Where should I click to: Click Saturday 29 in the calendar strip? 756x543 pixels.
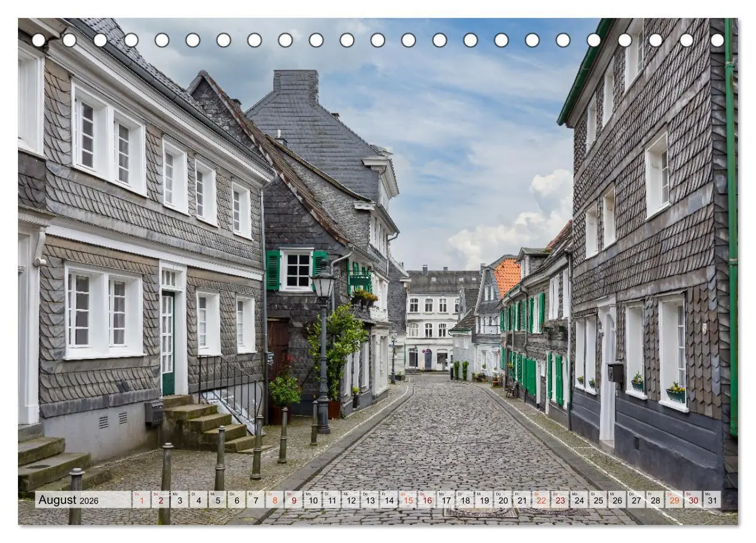(674, 500)
